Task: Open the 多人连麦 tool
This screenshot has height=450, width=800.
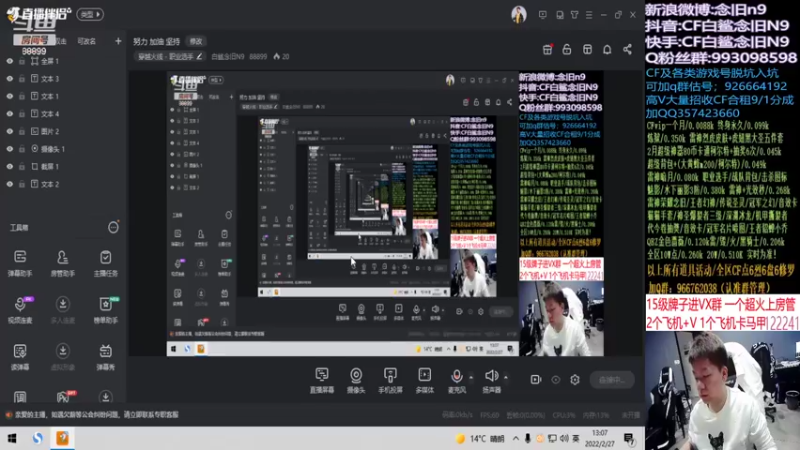Action: (x=63, y=310)
